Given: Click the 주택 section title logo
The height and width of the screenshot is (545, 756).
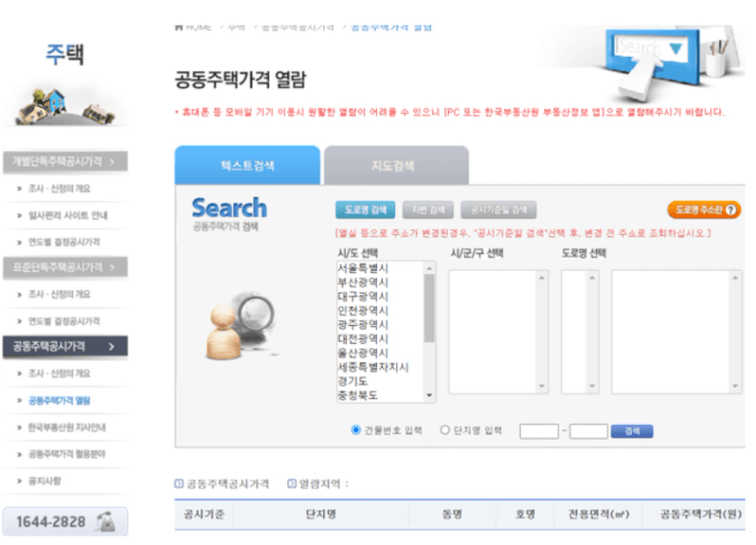Looking at the screenshot, I should pyautogui.click(x=65, y=54).
